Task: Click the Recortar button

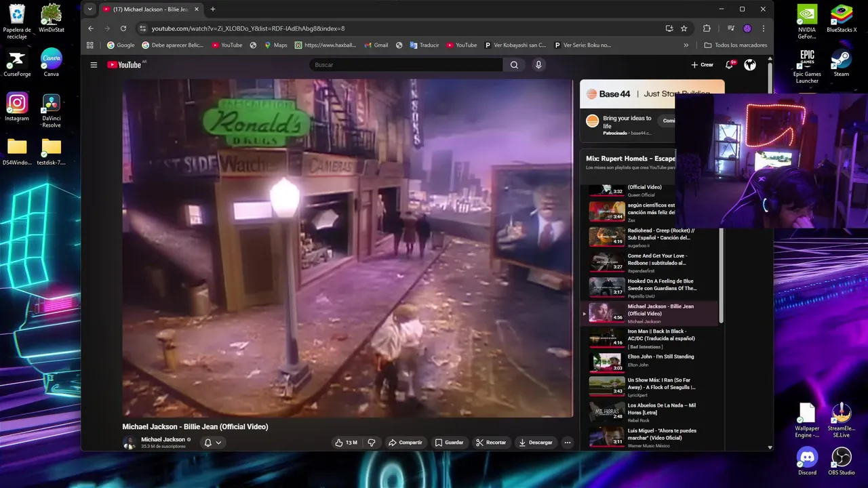Action: point(491,443)
